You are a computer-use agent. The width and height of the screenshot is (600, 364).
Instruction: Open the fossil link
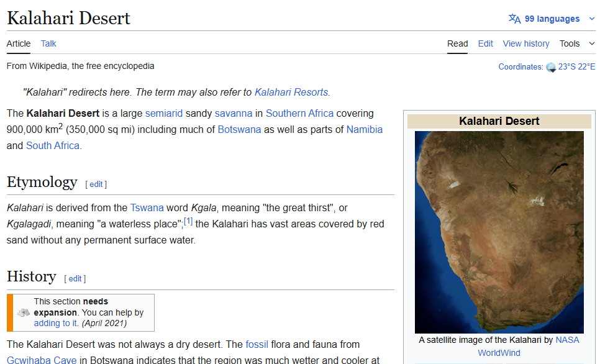coord(257,344)
